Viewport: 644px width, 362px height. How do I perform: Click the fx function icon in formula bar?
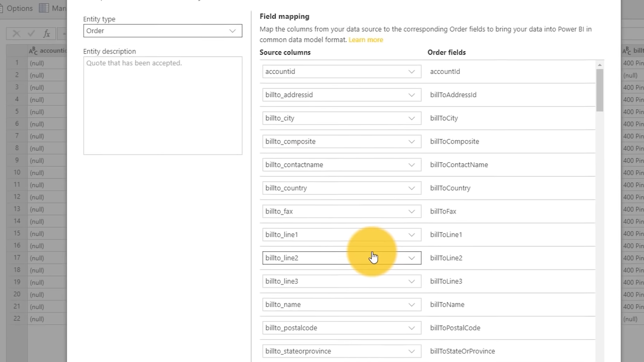[x=47, y=34]
